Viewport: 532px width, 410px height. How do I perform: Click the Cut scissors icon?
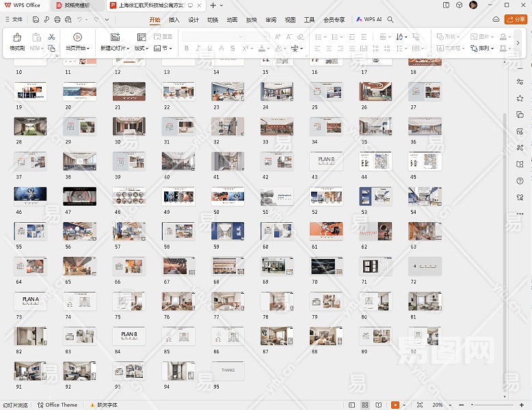point(51,36)
